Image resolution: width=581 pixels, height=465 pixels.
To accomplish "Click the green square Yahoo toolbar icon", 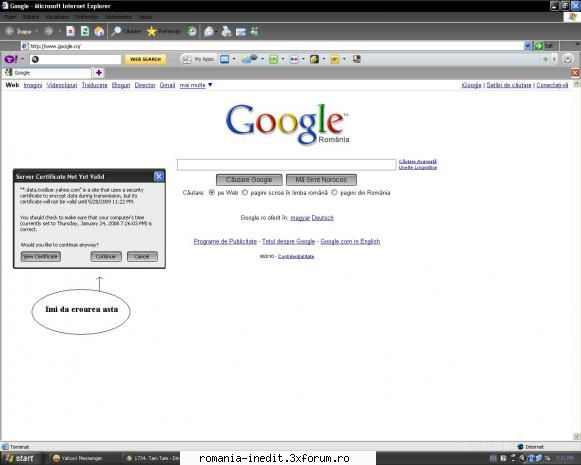I will point(273,59).
